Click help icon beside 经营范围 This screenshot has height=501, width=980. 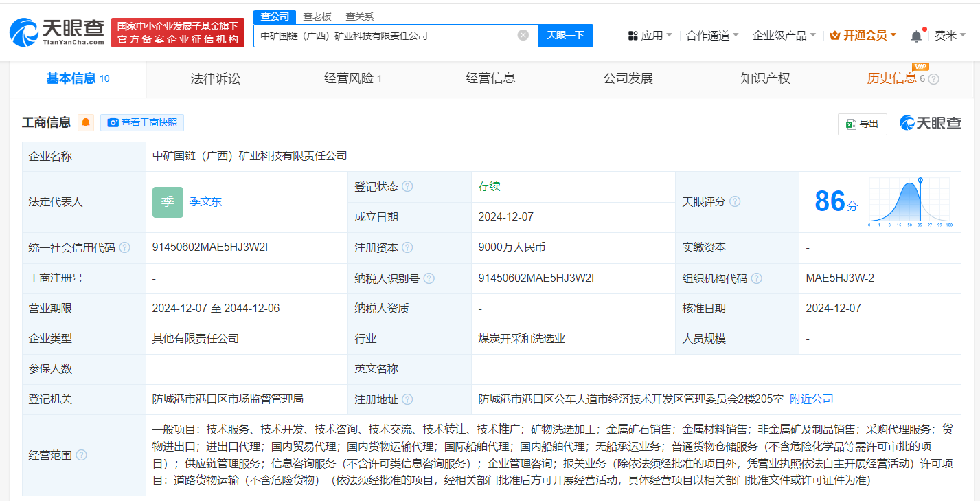[x=82, y=455]
